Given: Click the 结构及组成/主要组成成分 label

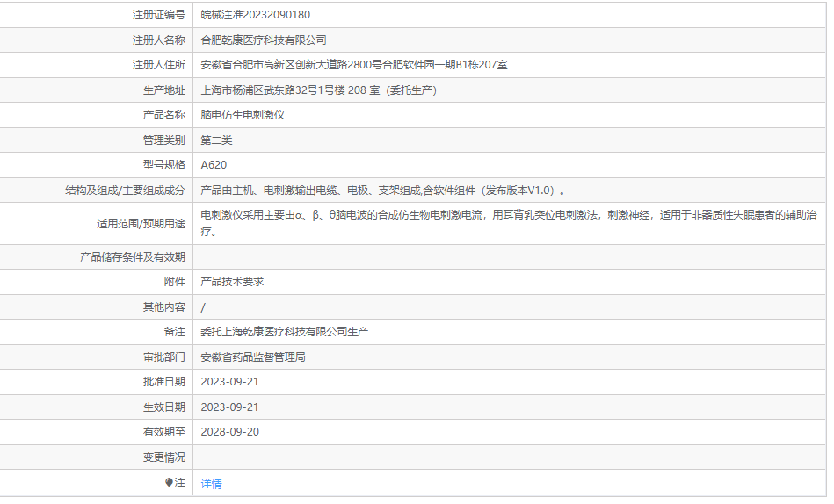Looking at the screenshot, I should 125,190.
